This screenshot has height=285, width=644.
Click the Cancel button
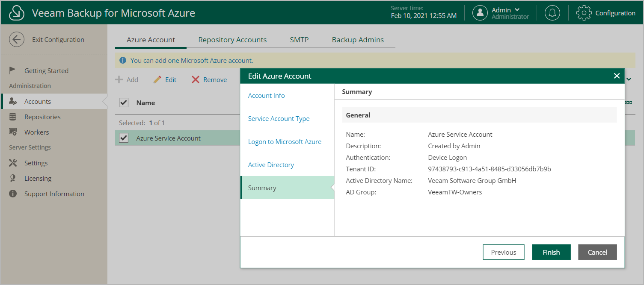[597, 252]
